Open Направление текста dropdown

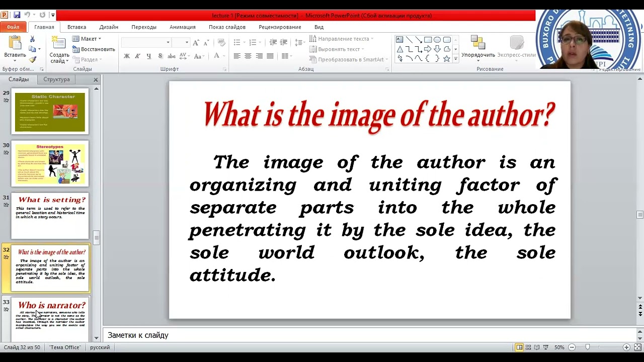[x=342, y=39]
